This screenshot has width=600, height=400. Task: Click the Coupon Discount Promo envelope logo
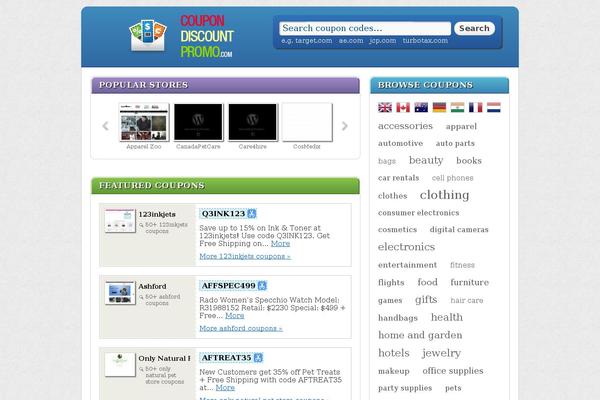[x=148, y=36]
